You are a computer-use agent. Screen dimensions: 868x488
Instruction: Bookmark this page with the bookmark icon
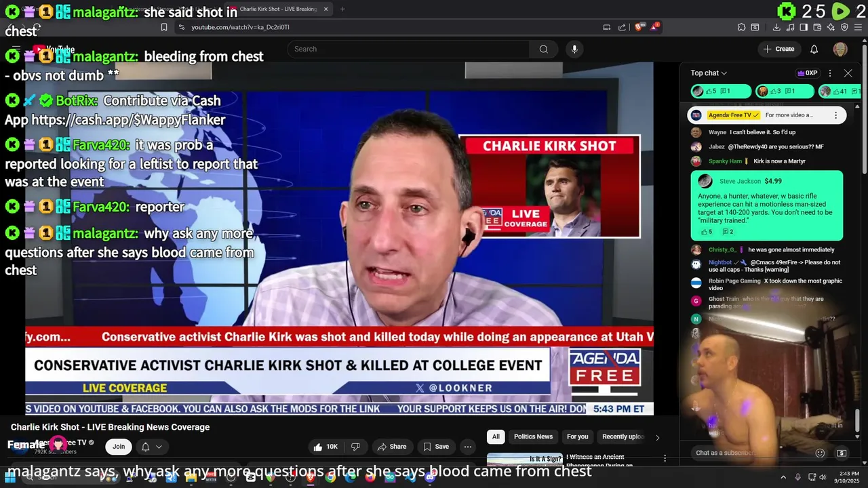pos(164,27)
